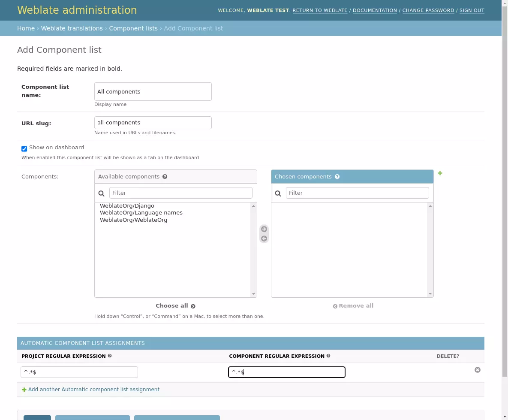Click the Project regular expression input

[79, 372]
